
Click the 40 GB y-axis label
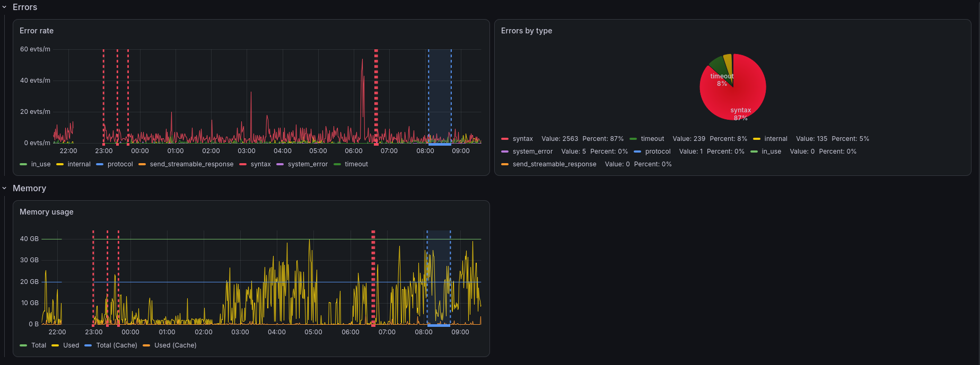coord(29,239)
